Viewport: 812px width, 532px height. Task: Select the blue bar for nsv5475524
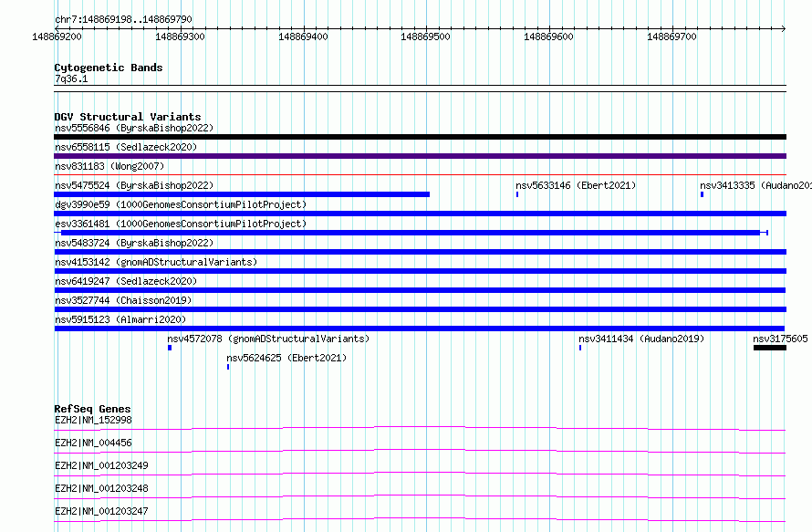[242, 194]
